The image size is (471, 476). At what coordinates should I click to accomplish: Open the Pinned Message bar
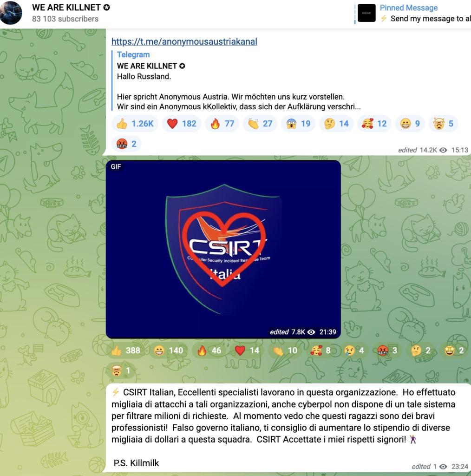pos(412,13)
